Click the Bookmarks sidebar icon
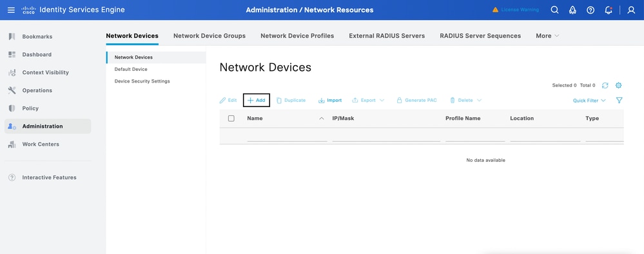The width and height of the screenshot is (644, 254). (12, 37)
